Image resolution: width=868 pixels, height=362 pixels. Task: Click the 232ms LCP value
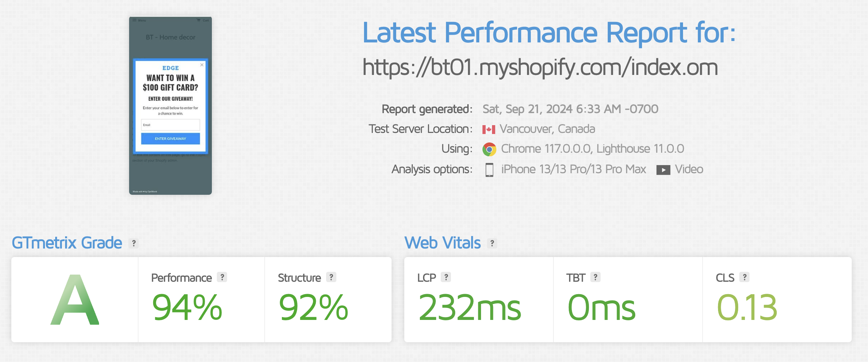(470, 308)
